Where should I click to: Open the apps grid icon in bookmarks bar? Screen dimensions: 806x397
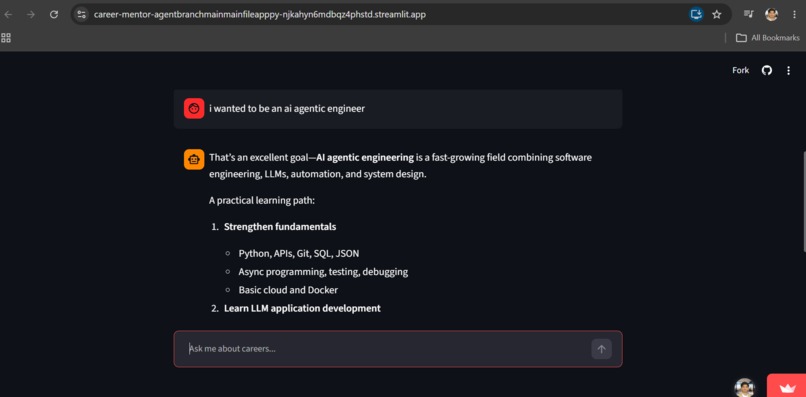click(6, 38)
